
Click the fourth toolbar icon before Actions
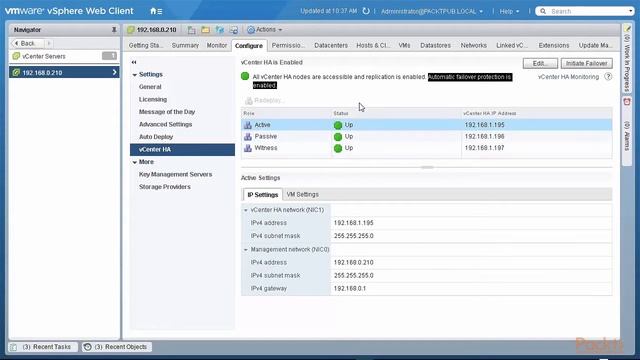click(x=234, y=30)
